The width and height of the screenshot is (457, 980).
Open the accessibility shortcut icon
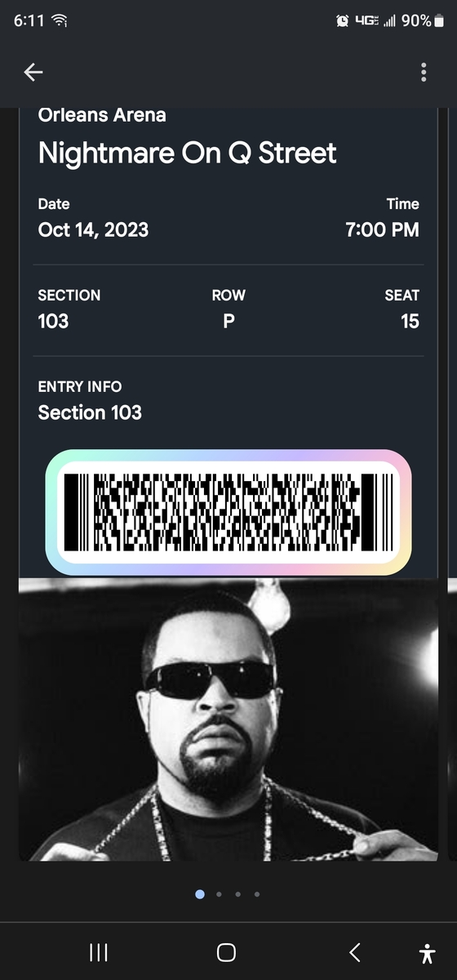tap(427, 953)
